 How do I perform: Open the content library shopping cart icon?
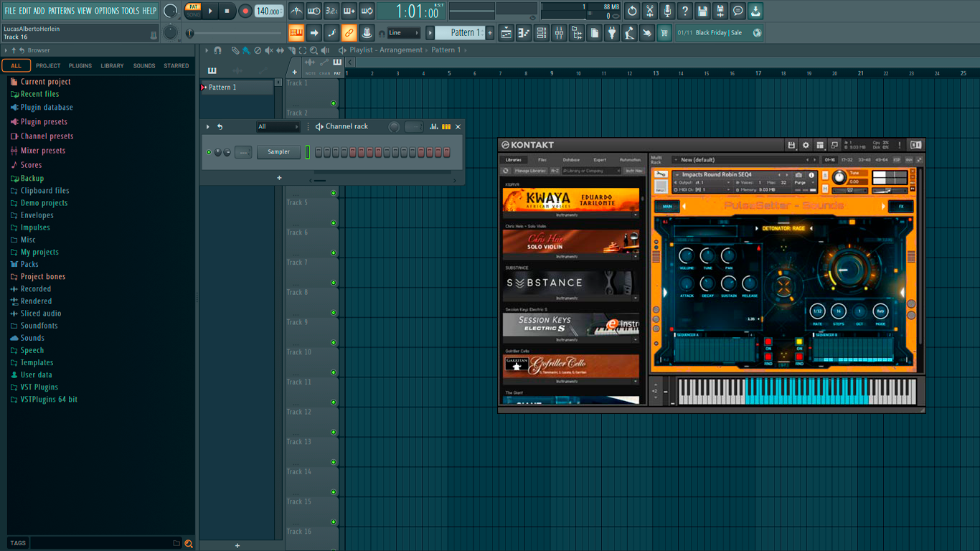click(664, 32)
